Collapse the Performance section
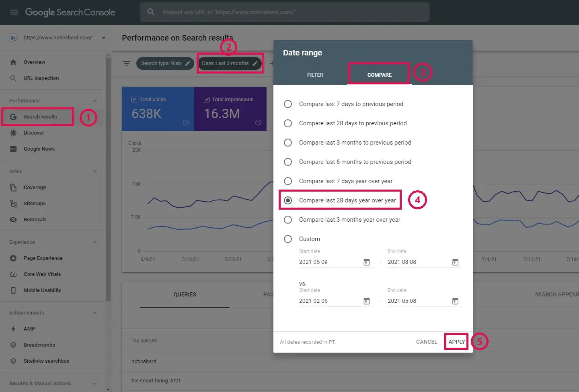The image size is (579, 392). pyautogui.click(x=95, y=101)
